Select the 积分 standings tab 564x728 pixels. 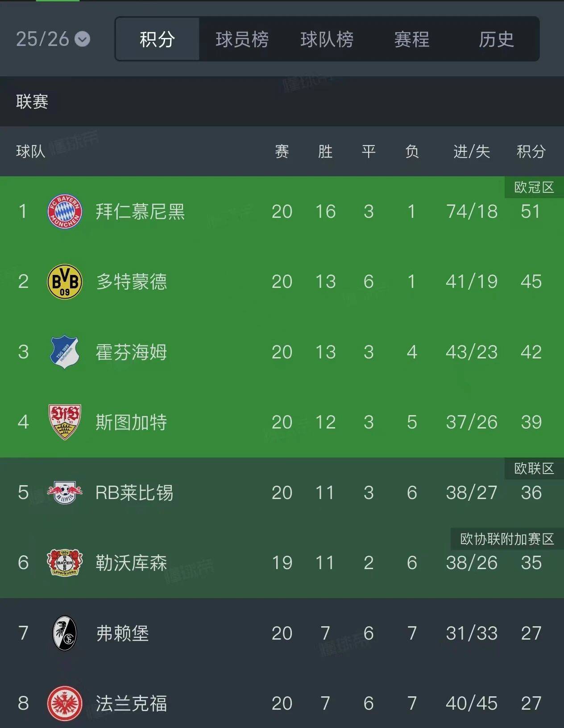point(157,39)
